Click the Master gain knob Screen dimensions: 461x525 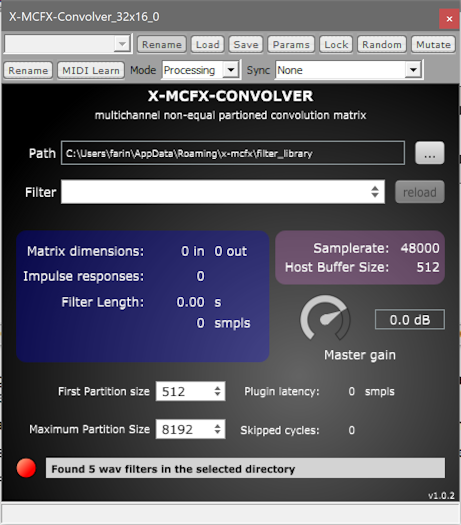point(325,318)
